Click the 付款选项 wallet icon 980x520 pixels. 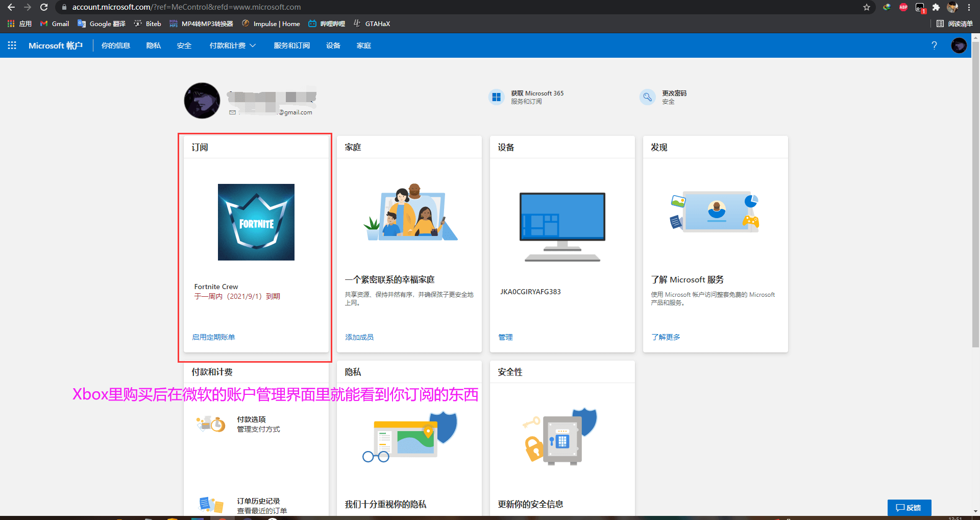(x=211, y=424)
